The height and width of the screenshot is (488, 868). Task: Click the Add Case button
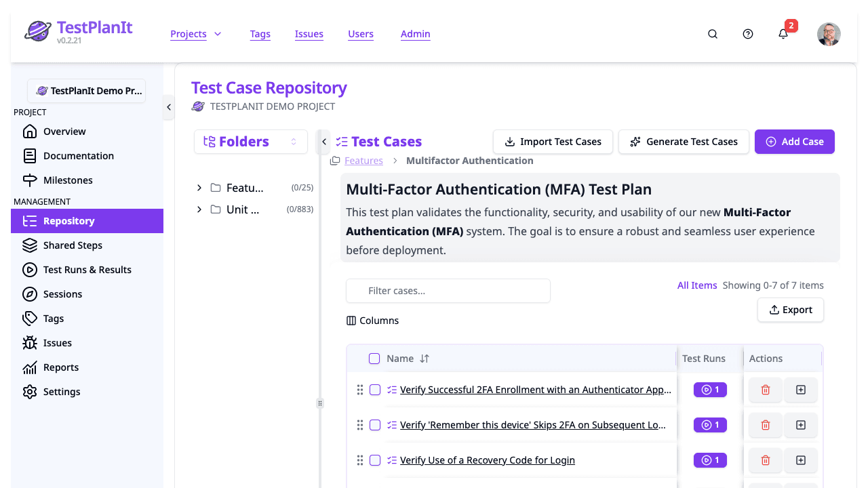794,142
